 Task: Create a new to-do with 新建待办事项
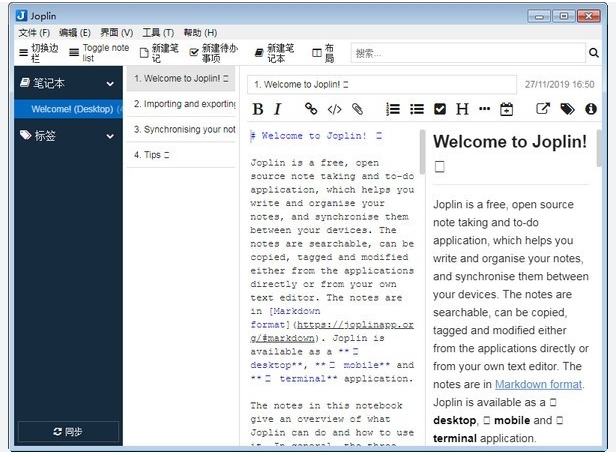[x=214, y=53]
